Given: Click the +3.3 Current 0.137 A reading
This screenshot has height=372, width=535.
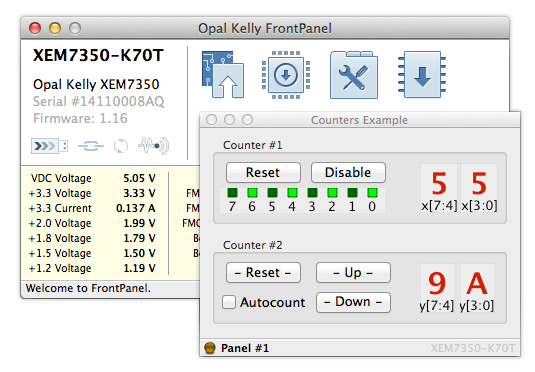Looking at the screenshot, I should point(92,208).
